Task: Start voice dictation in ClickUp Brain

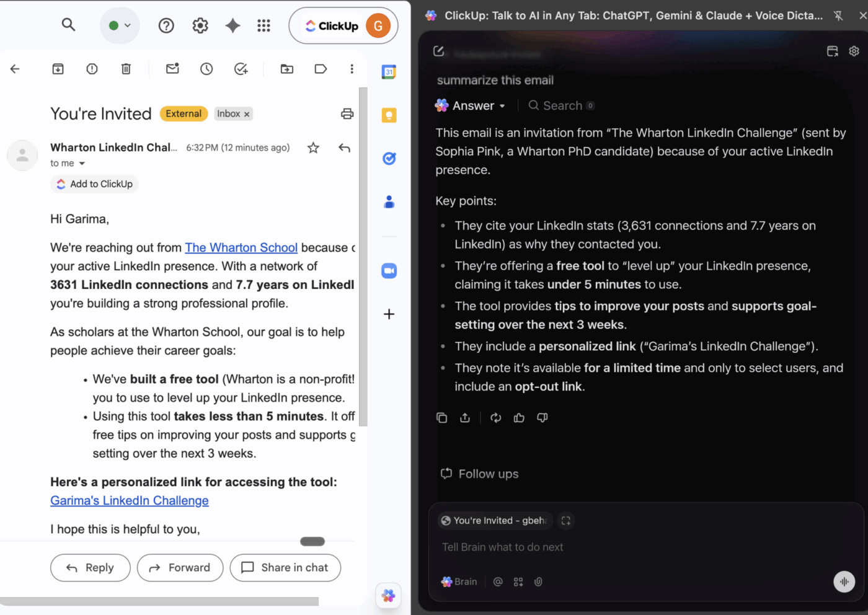Action: (x=844, y=582)
